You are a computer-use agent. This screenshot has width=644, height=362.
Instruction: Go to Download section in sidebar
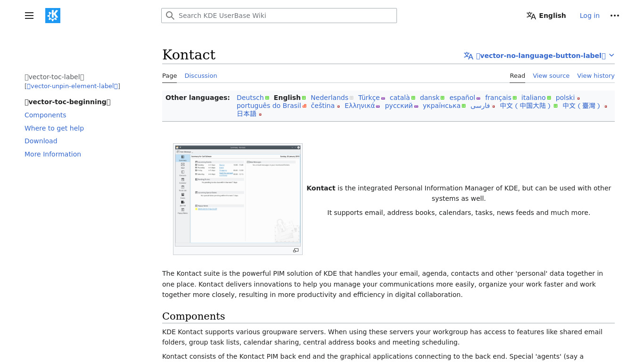coord(41,141)
